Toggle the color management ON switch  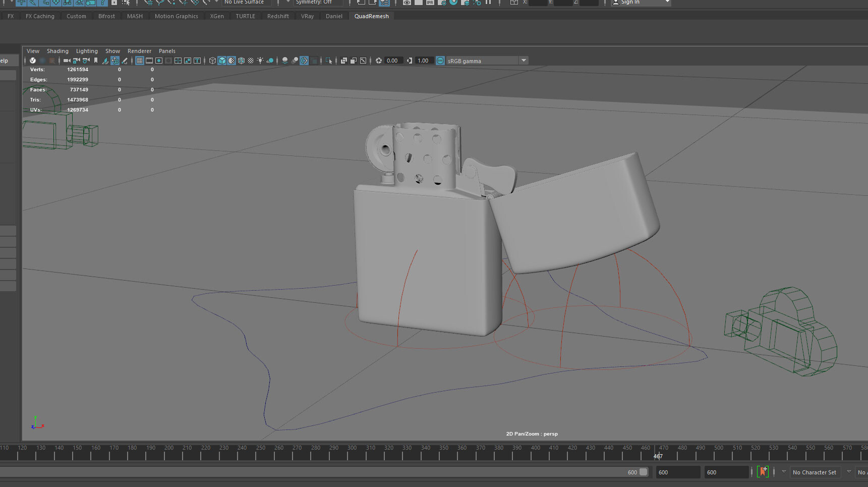click(x=440, y=61)
